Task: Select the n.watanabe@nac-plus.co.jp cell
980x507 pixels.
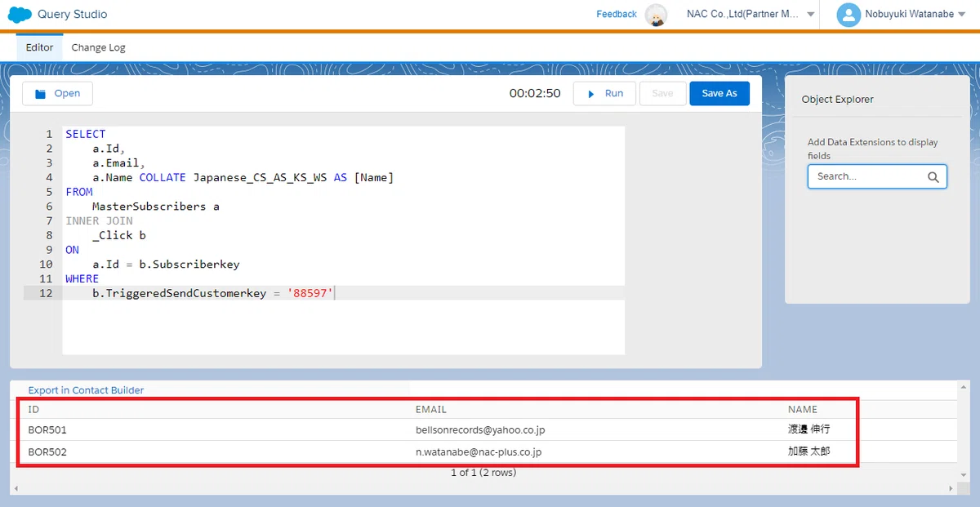Action: pyautogui.click(x=479, y=451)
